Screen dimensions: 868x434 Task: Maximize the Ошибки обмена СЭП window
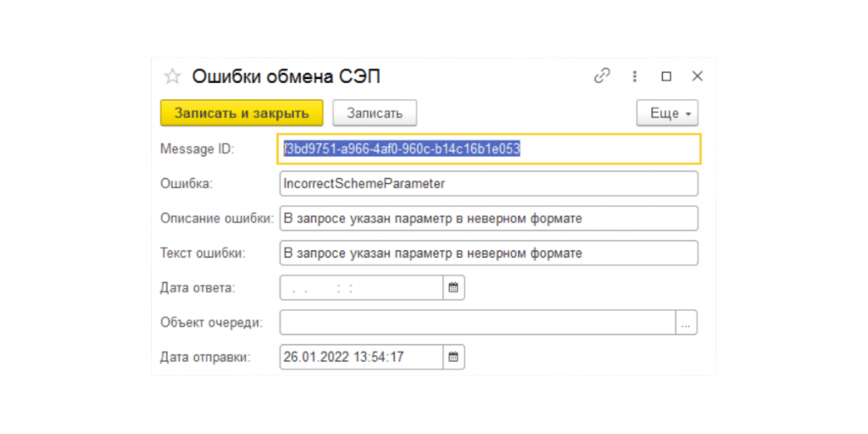[666, 76]
